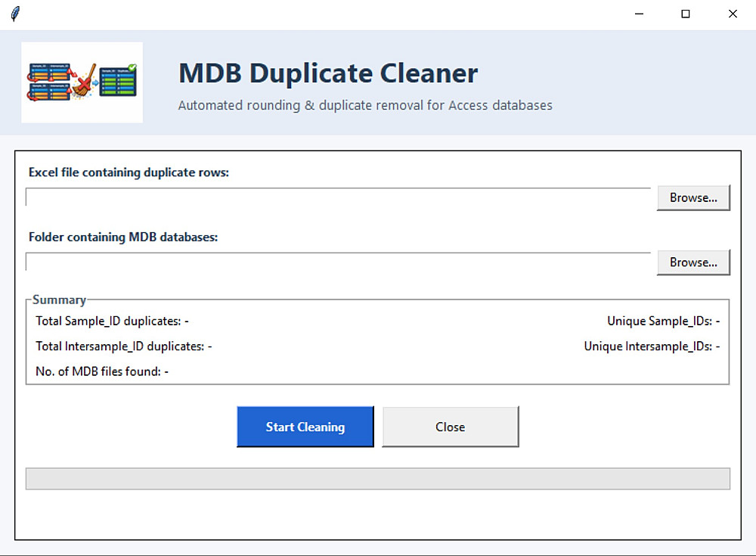
Task: Close the window with the X icon
Action: [x=733, y=14]
